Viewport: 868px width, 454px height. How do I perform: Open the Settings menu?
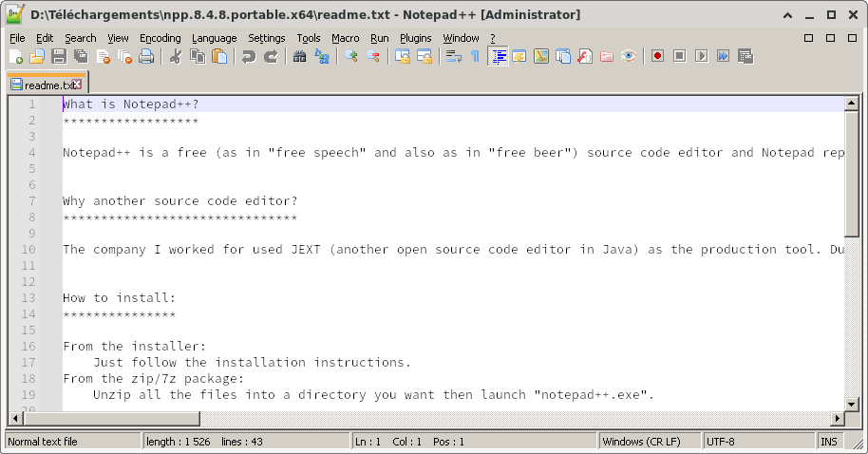(x=266, y=38)
